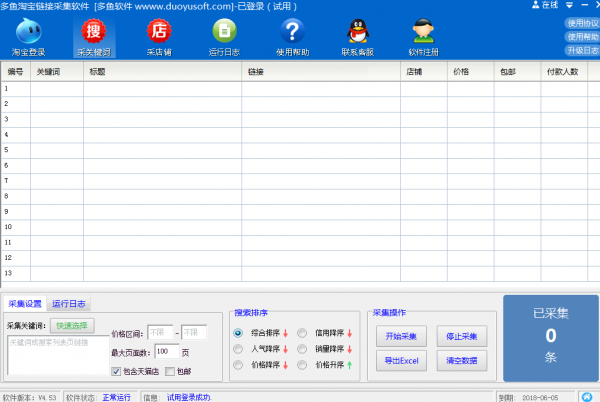Screen dimensions: 600x402
Task: Select the 采关键词 keyword collection icon
Action: pyautogui.click(x=94, y=37)
